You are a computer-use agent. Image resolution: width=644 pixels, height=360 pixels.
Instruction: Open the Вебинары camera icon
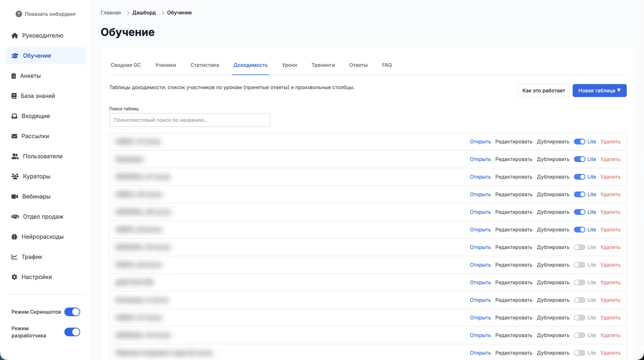[x=15, y=196]
